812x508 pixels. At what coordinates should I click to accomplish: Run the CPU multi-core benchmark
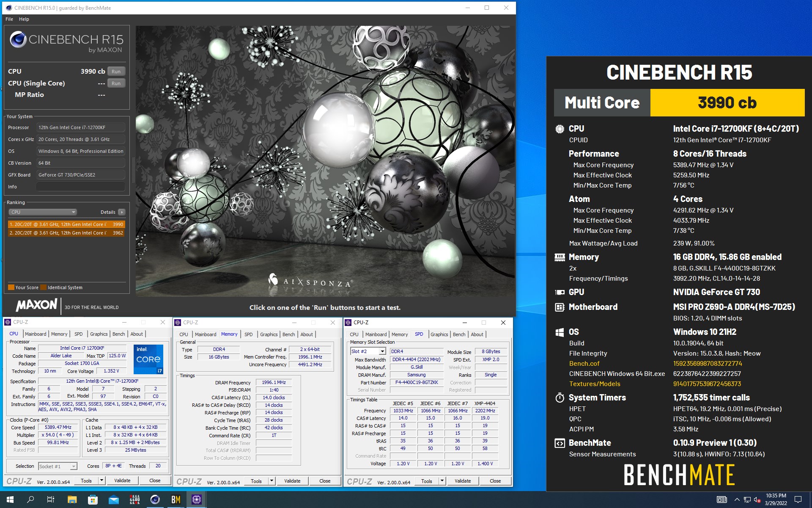click(x=116, y=72)
